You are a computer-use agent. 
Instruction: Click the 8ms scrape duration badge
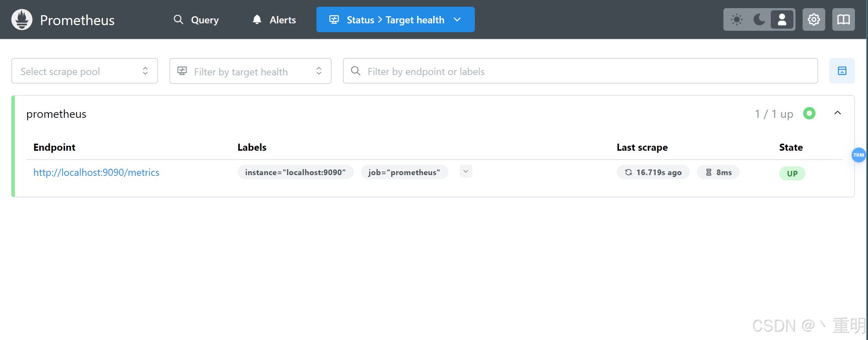pyautogui.click(x=718, y=172)
